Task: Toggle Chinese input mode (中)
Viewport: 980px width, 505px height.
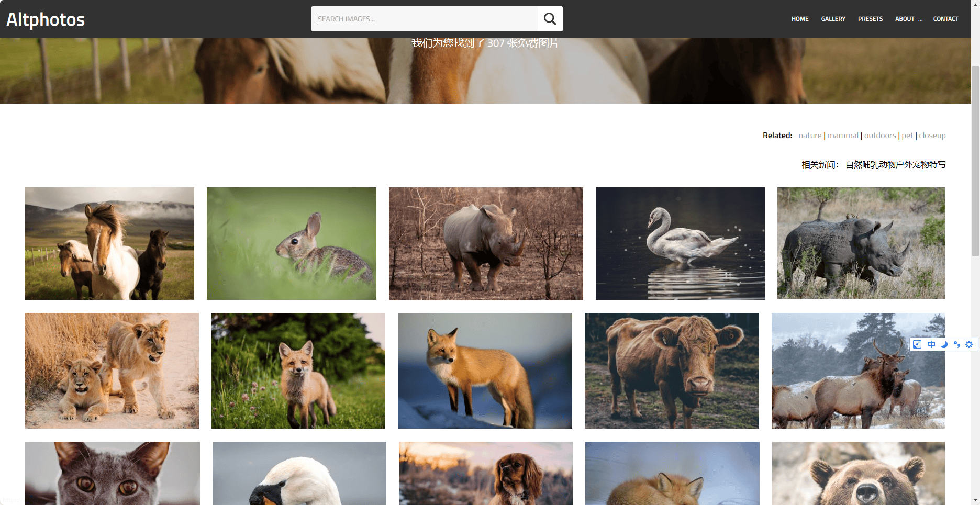Action: pyautogui.click(x=931, y=344)
